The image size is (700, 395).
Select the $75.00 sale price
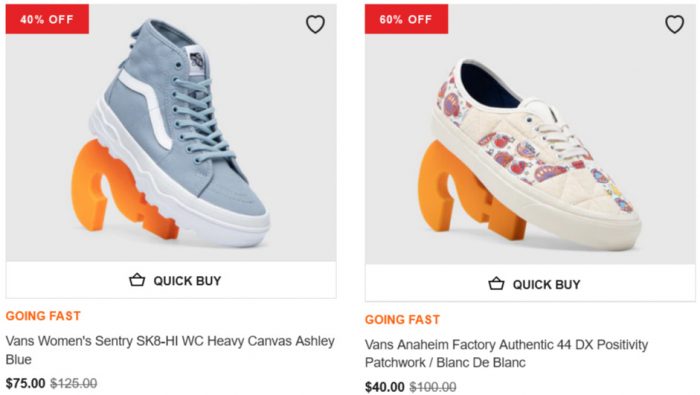click(x=25, y=383)
